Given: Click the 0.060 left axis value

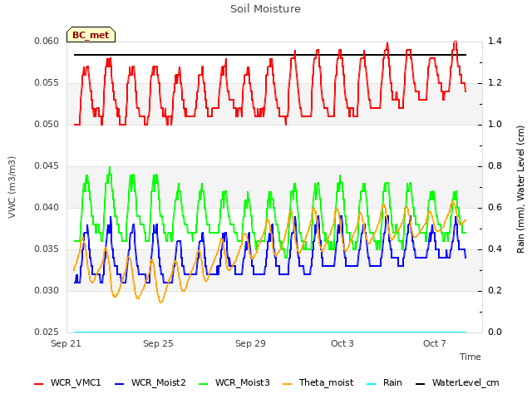Looking at the screenshot, I should point(47,41).
